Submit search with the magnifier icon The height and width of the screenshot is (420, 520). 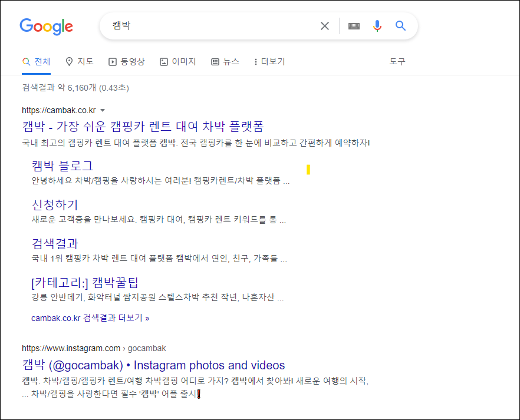(401, 25)
